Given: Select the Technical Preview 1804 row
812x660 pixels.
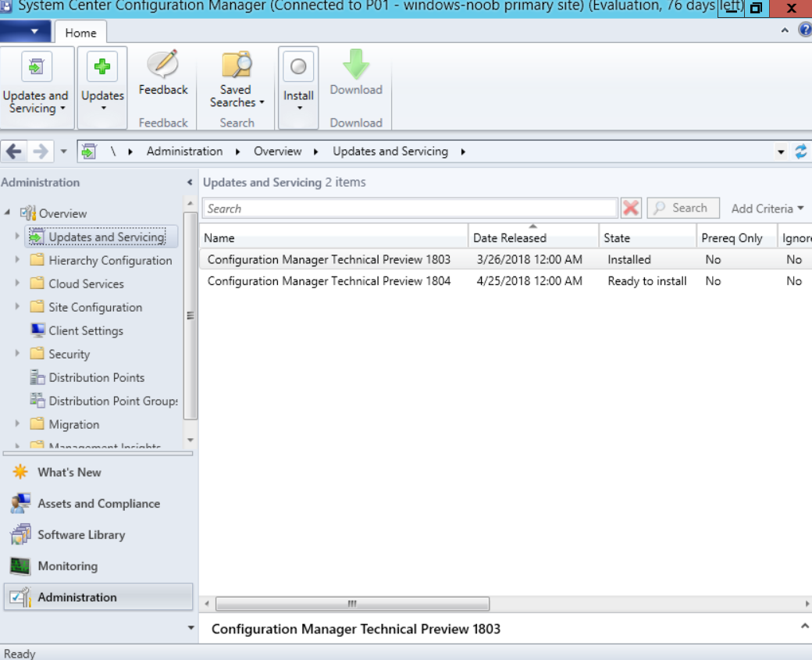Looking at the screenshot, I should point(505,280).
